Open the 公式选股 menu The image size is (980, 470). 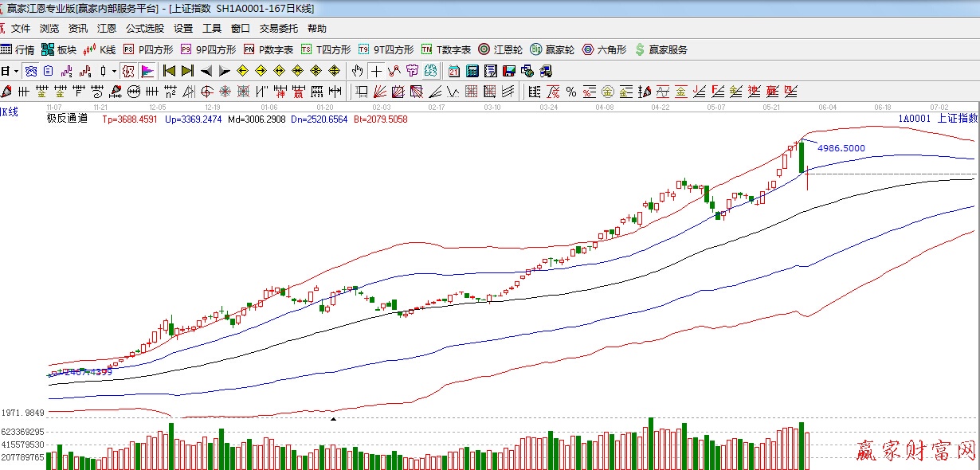(x=144, y=29)
